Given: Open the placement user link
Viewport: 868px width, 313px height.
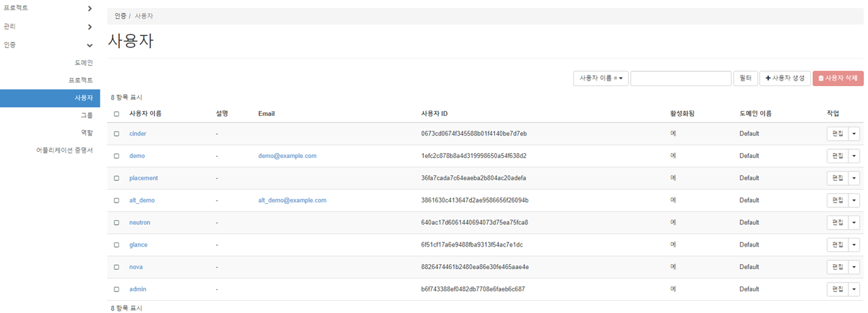Looking at the screenshot, I should coord(144,178).
